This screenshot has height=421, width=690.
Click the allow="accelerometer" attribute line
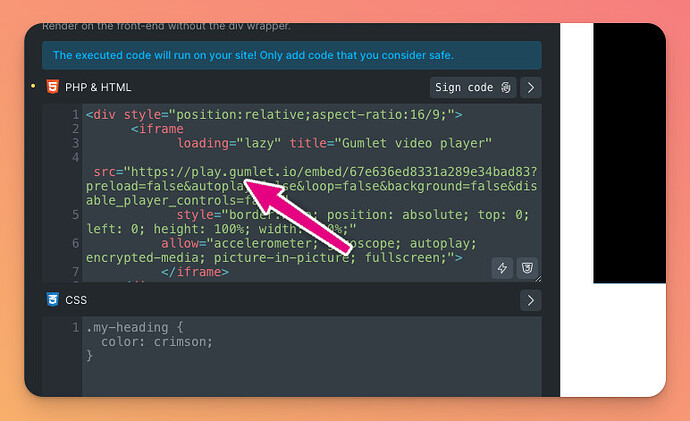point(319,244)
